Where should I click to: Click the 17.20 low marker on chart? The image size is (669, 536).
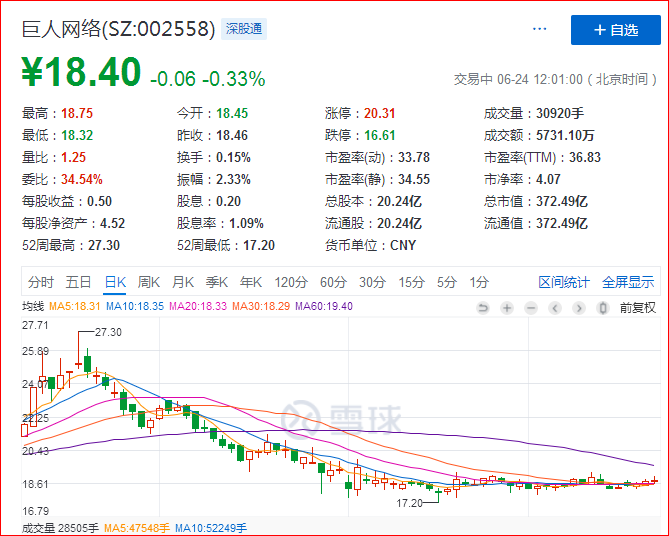[409, 503]
